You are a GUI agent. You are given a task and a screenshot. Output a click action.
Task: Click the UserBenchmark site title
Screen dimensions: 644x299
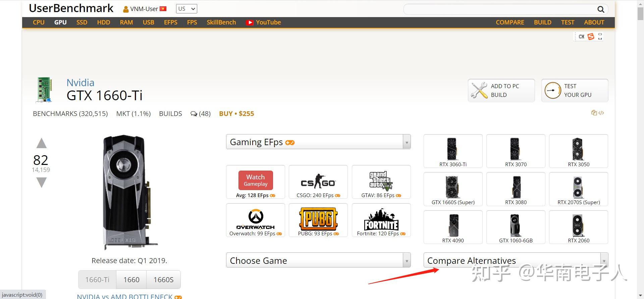pos(71,8)
